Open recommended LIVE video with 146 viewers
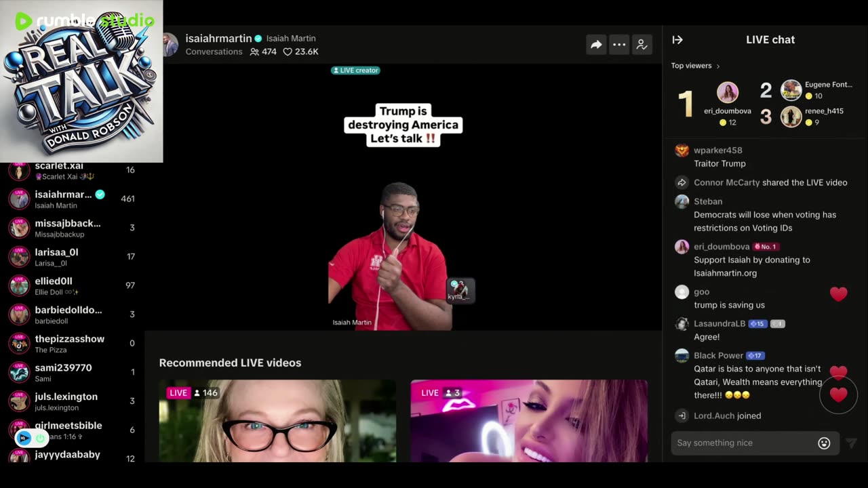 click(277, 421)
